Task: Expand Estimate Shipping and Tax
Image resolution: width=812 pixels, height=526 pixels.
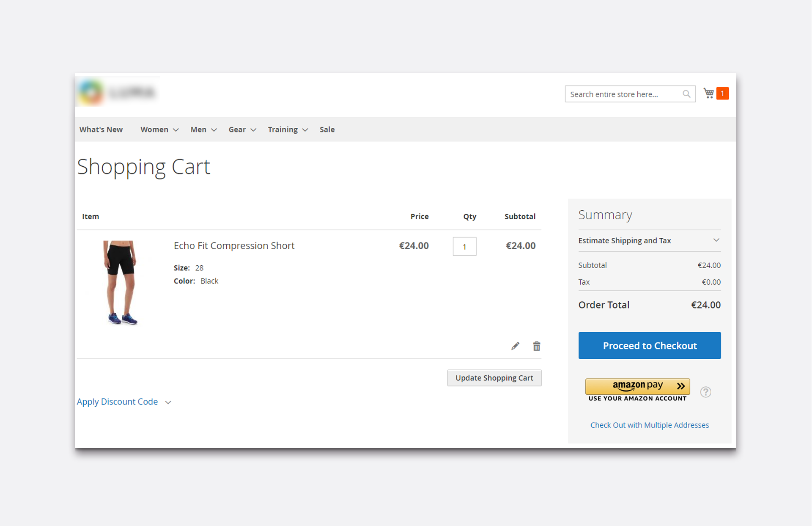Action: click(649, 240)
